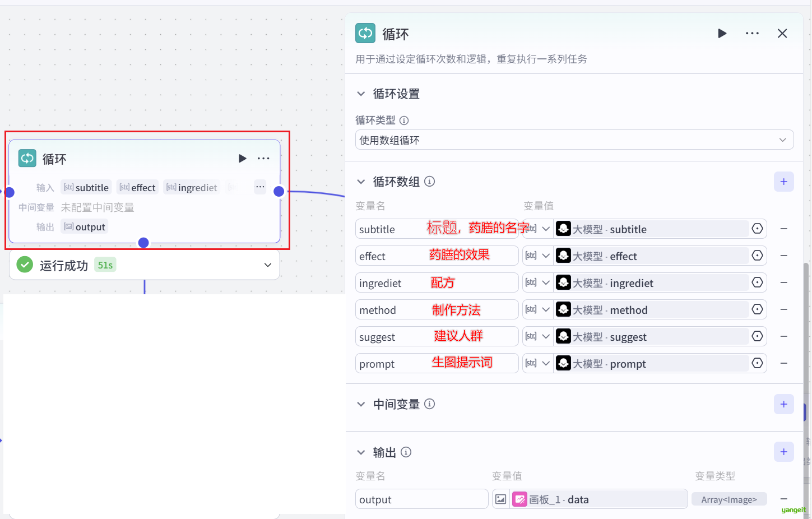The height and width of the screenshot is (519, 812).
Task: Click the output variable name field
Action: click(x=421, y=499)
